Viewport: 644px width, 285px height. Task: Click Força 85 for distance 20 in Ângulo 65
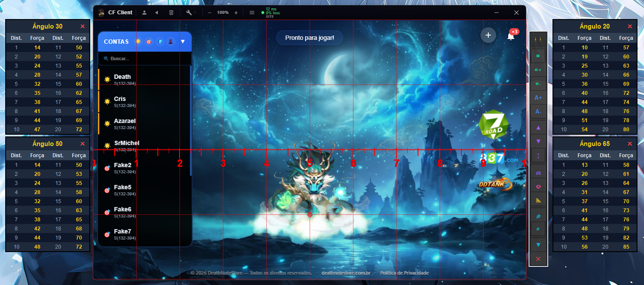626,247
